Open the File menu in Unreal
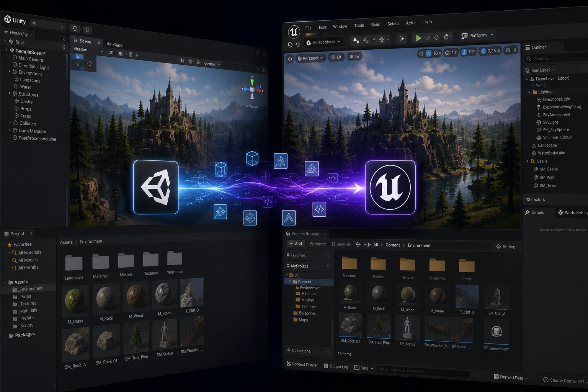 coord(309,28)
